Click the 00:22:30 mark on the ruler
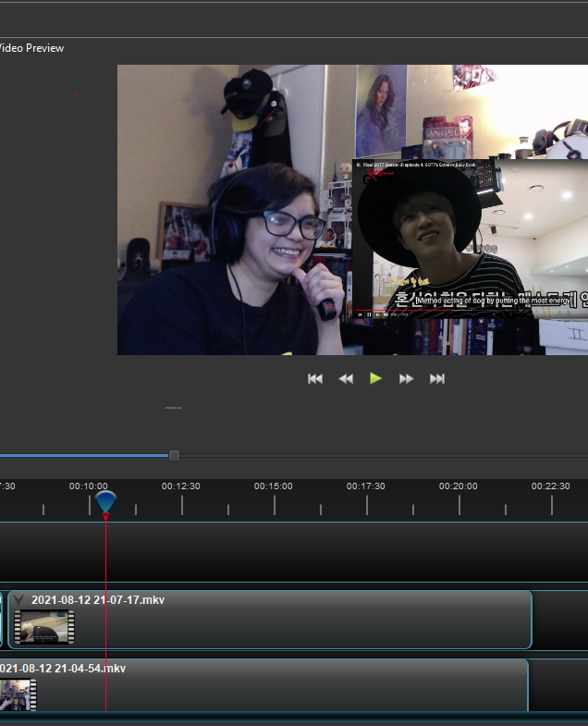Viewport: 588px width, 726px height. 550,486
